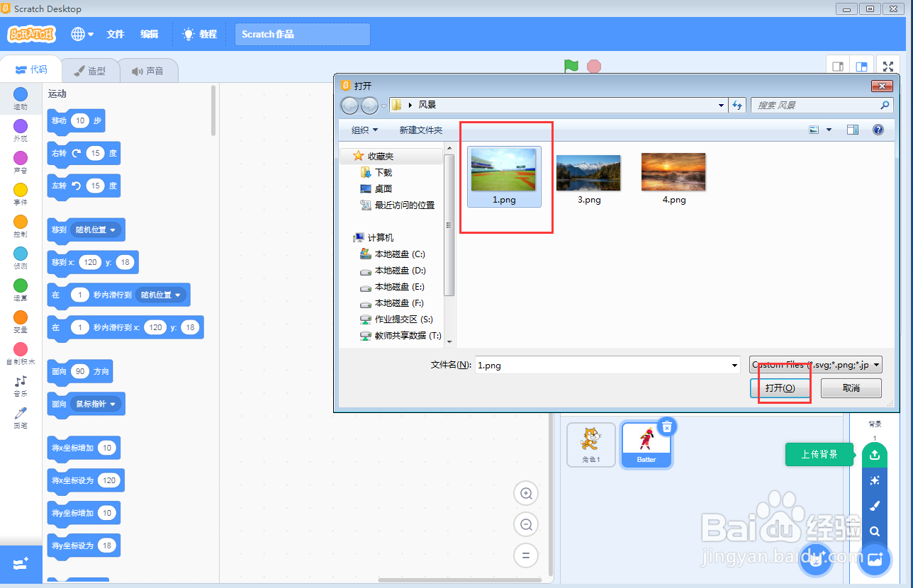Select the 运动 blue category circle
This screenshot has height=588, width=913.
click(x=21, y=94)
